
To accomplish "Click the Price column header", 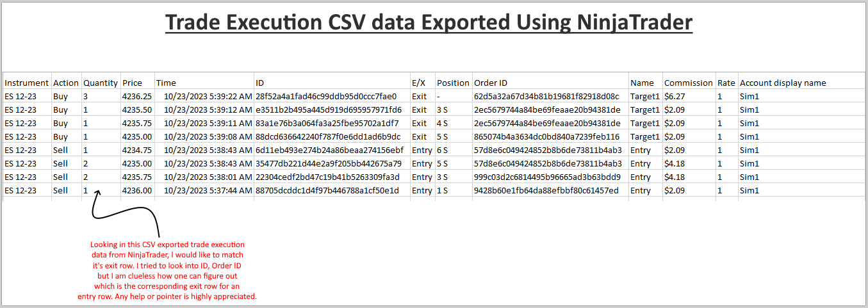I will point(132,83).
